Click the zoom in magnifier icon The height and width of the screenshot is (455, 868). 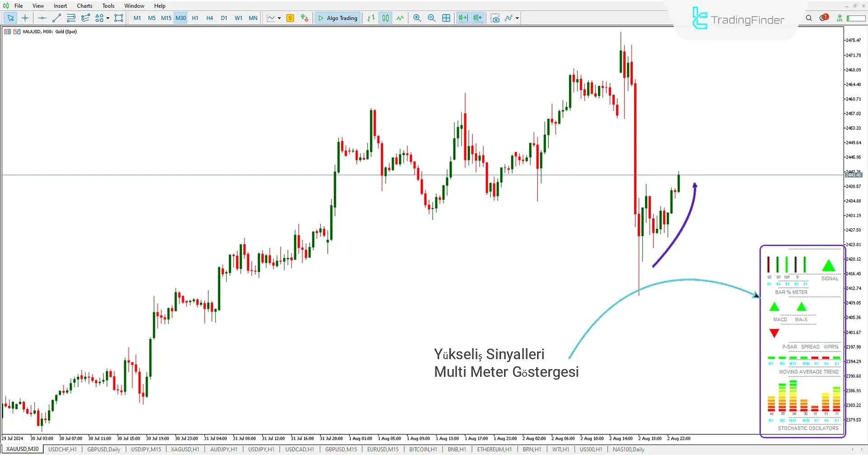click(417, 18)
